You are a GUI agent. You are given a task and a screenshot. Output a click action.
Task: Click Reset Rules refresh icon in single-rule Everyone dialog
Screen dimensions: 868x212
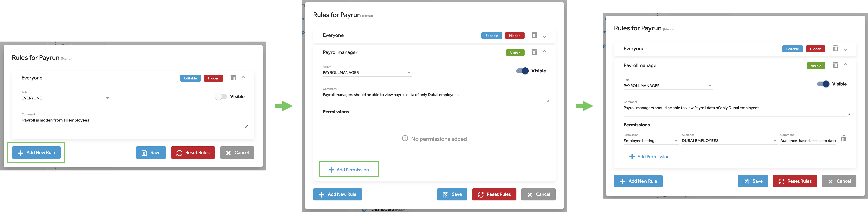(179, 153)
